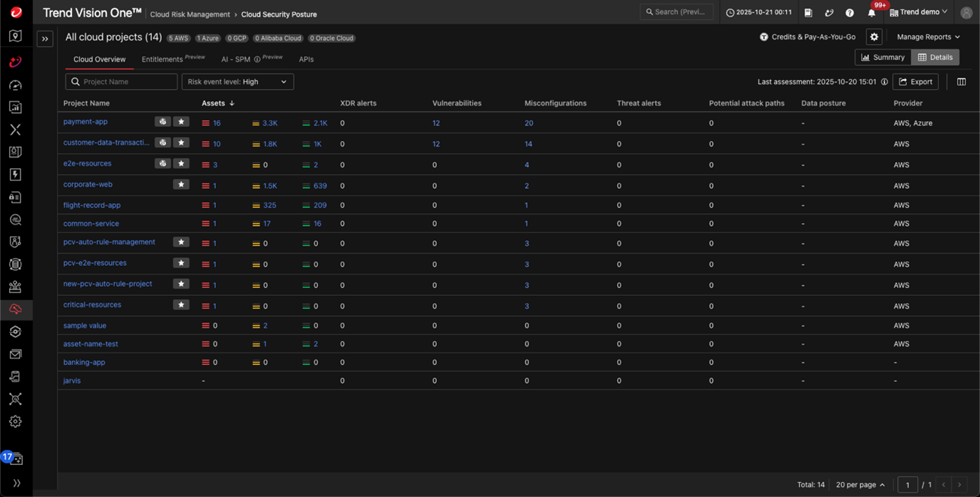Click the Export button
The width and height of the screenshot is (980, 497).
point(916,82)
